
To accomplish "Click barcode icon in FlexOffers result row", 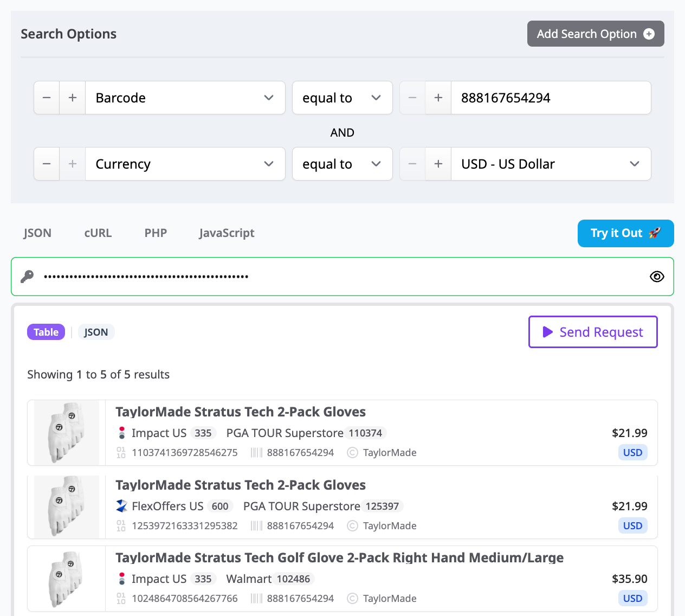I will 256,525.
